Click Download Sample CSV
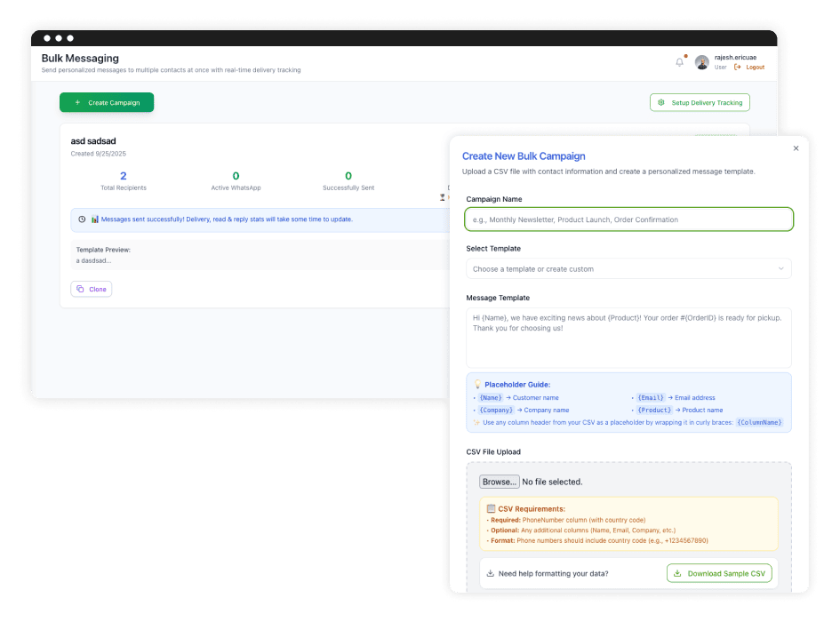 pos(719,573)
